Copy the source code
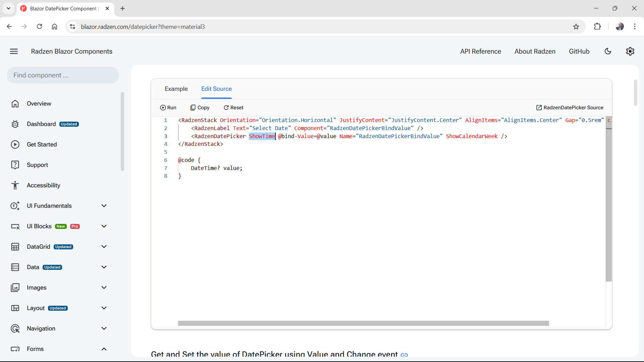644x362 pixels. click(x=200, y=108)
